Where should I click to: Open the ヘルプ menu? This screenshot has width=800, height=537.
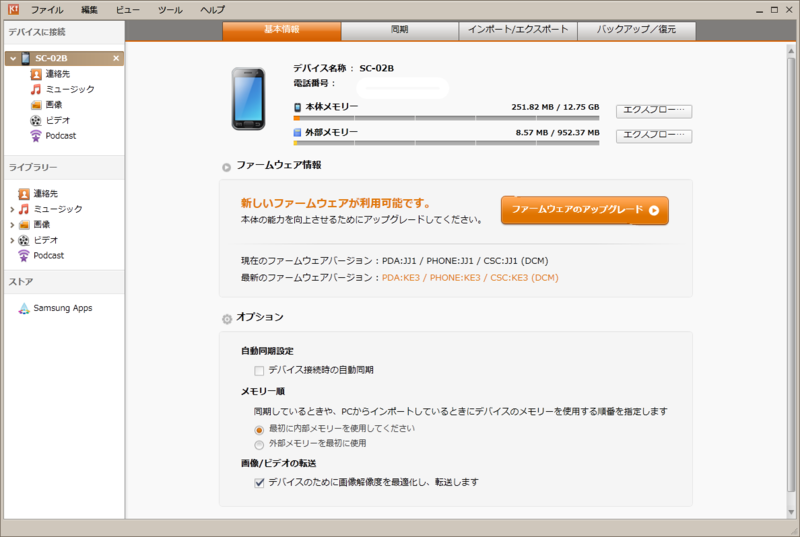click(x=212, y=10)
